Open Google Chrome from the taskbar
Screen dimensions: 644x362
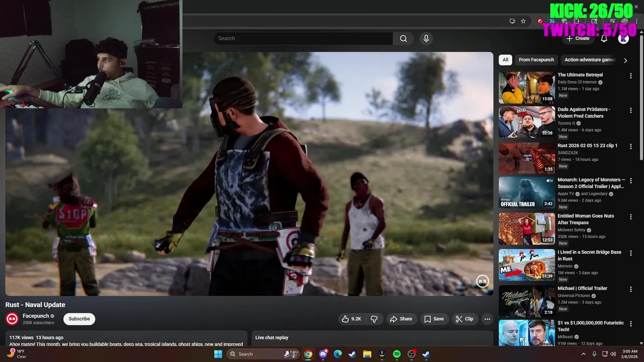click(308, 354)
